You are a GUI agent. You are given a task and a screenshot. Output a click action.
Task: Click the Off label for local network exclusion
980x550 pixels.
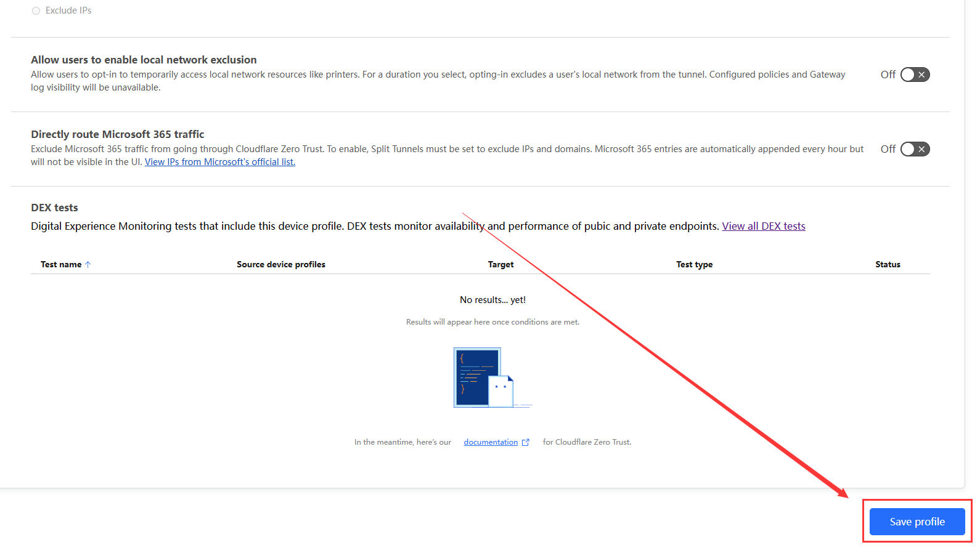pyautogui.click(x=888, y=75)
